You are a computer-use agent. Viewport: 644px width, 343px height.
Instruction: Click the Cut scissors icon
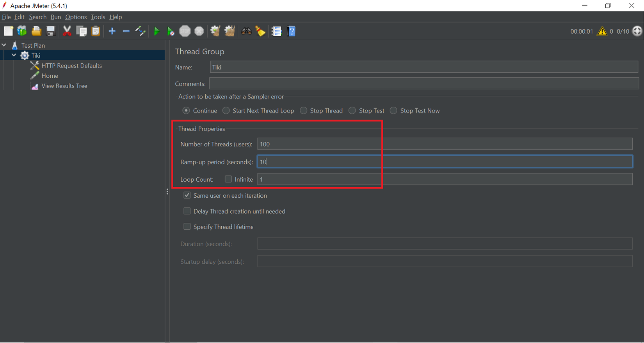(67, 31)
